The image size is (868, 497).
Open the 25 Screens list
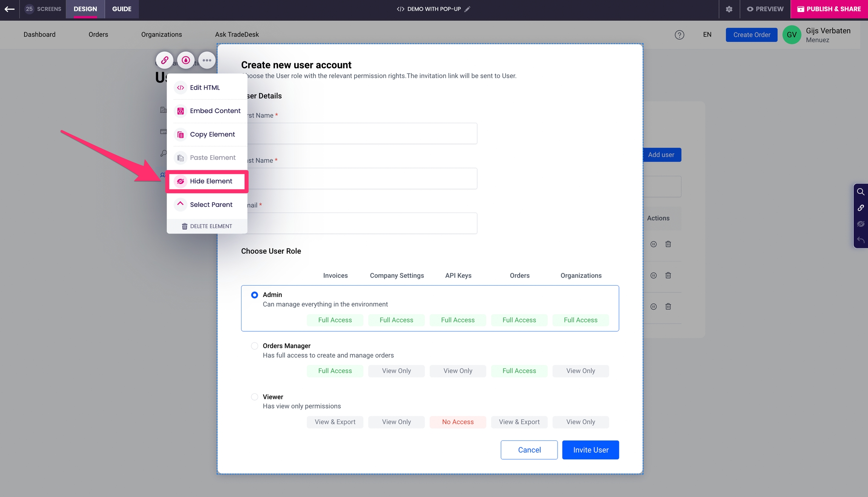43,9
